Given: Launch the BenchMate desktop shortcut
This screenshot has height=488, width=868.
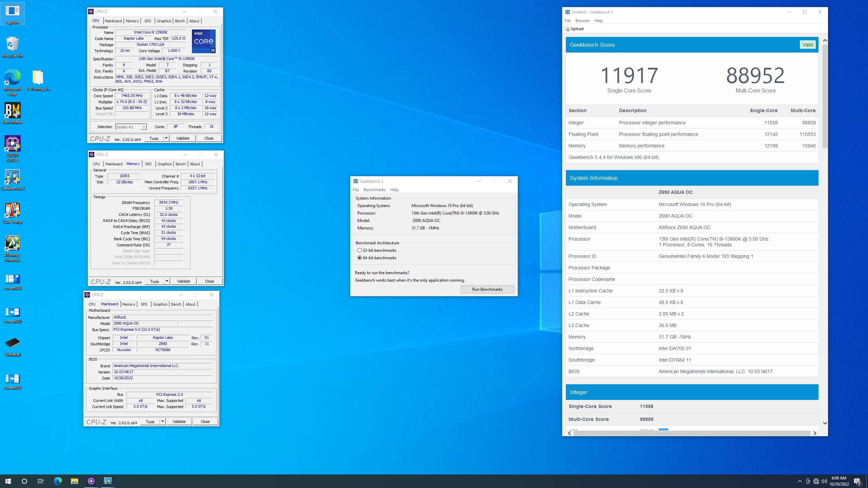Looking at the screenshot, I should coord(13,114).
